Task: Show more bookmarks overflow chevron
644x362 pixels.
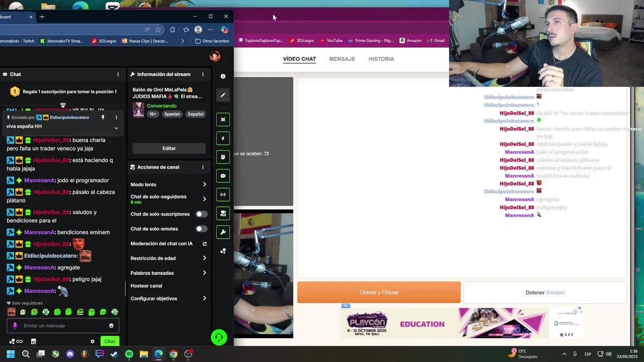Action: pyautogui.click(x=182, y=41)
